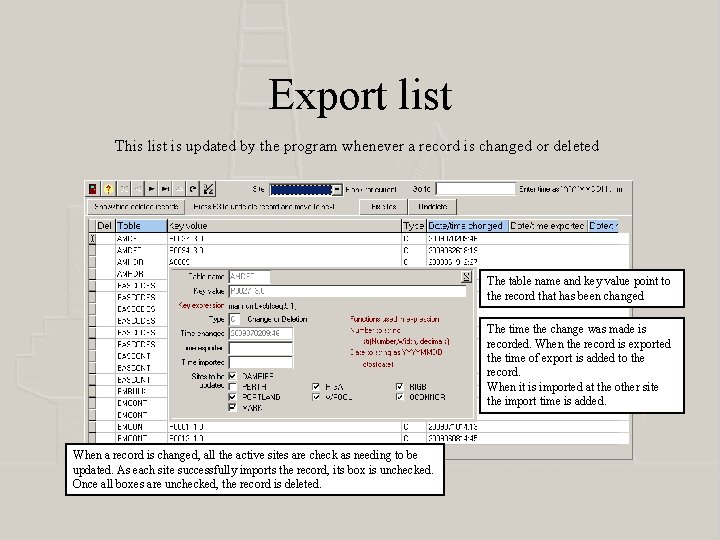Uncheck the DAMPIER site checkbox

pyautogui.click(x=232, y=376)
